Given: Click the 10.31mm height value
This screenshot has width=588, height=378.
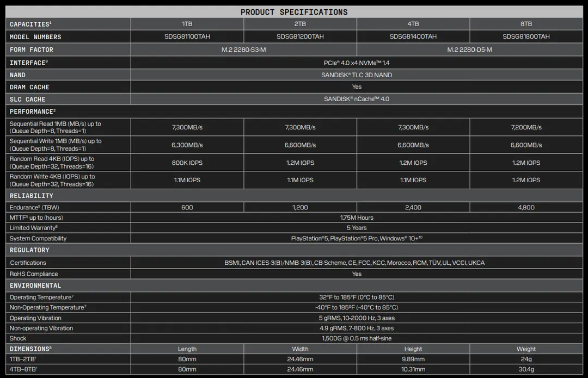Looking at the screenshot, I should (413, 369).
